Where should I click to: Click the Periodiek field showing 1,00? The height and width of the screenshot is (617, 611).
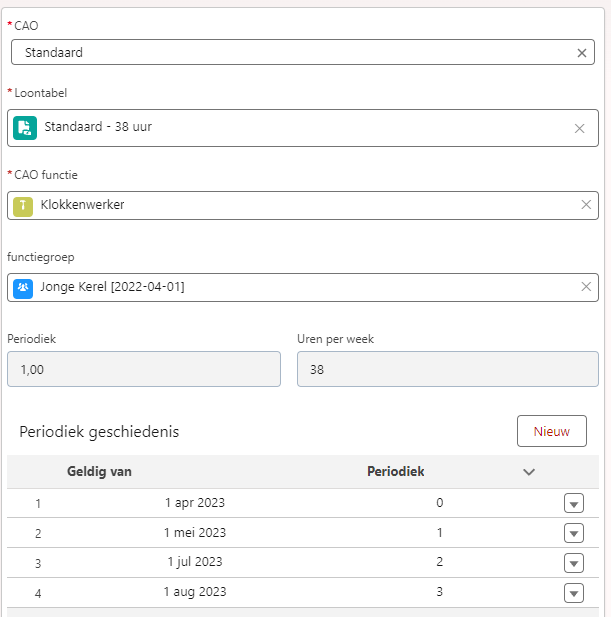coord(144,369)
